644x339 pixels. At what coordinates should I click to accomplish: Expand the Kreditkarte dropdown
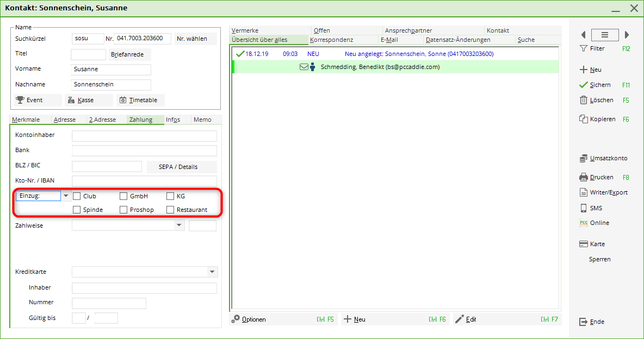[x=212, y=272]
